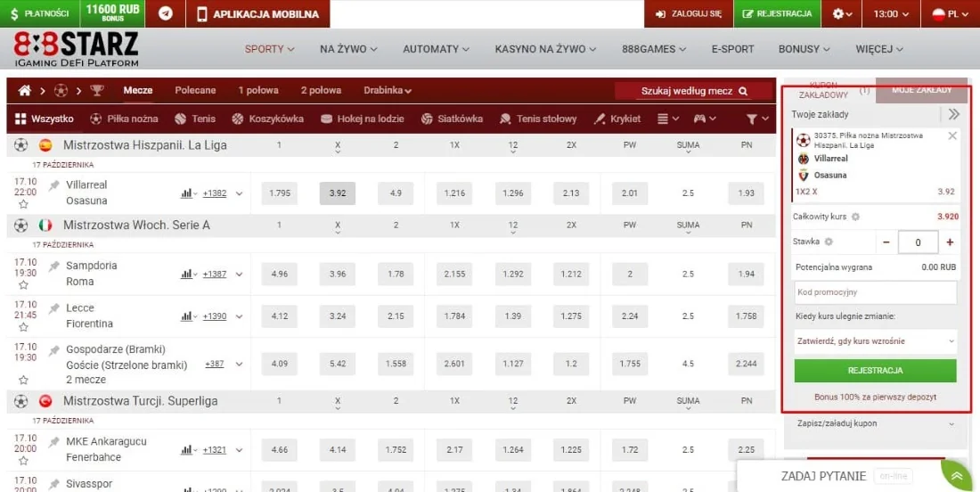This screenshot has height=492, width=980.
Task: Open the esports gamepad filter icon
Action: click(703, 119)
